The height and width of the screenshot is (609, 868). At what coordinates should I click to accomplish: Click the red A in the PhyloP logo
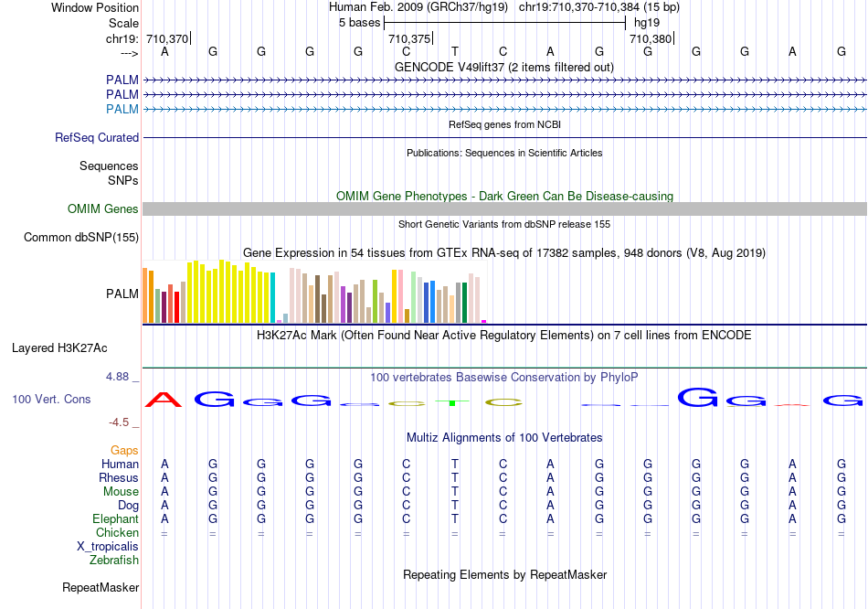(x=164, y=399)
